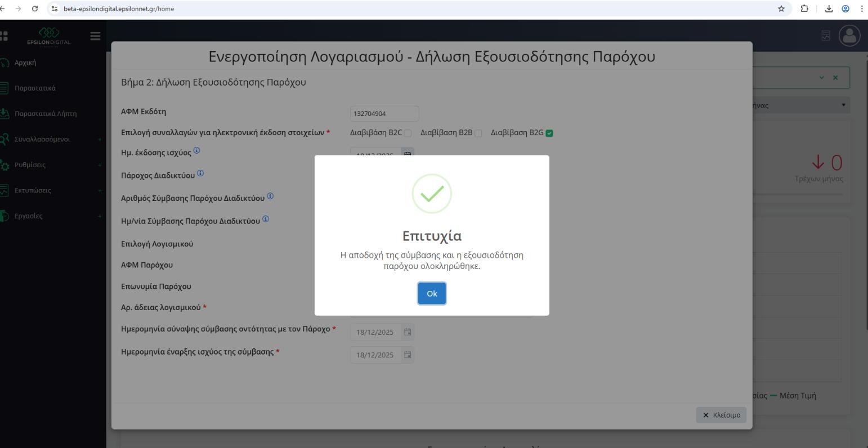Open Παραστατικά in the sidebar
Image resolution: width=868 pixels, height=448 pixels.
35,88
